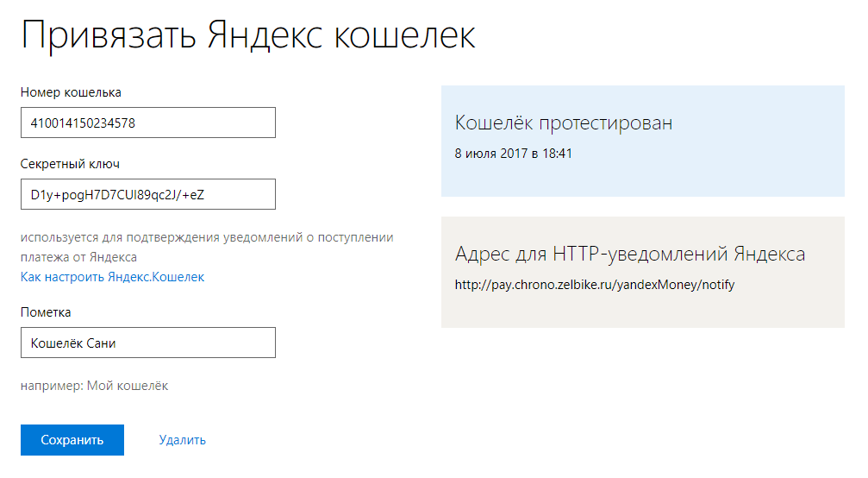Focus the Секретный ключ input field
The width and height of the screenshot is (868, 478).
147,194
